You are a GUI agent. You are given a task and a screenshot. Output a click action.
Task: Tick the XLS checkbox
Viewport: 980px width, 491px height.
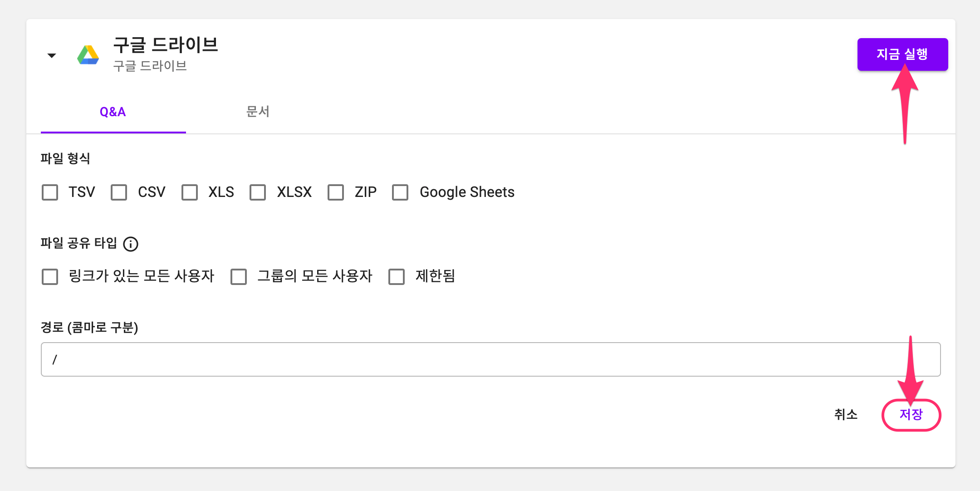click(x=190, y=192)
